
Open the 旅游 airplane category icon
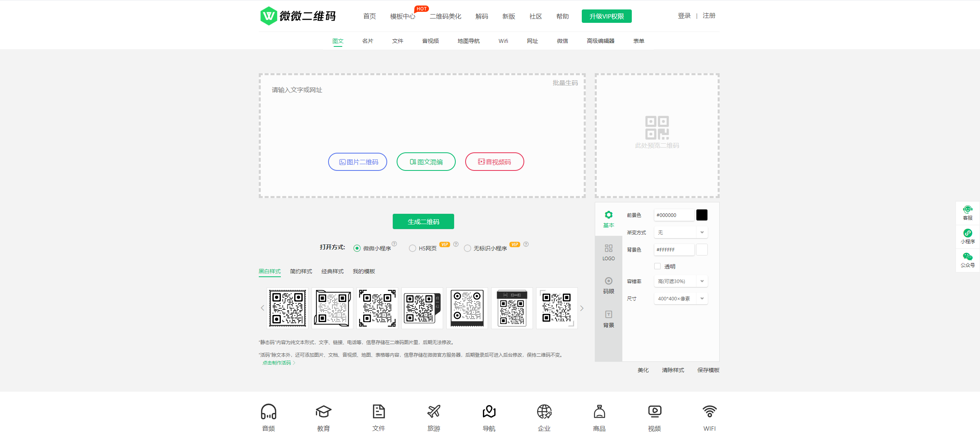434,412
